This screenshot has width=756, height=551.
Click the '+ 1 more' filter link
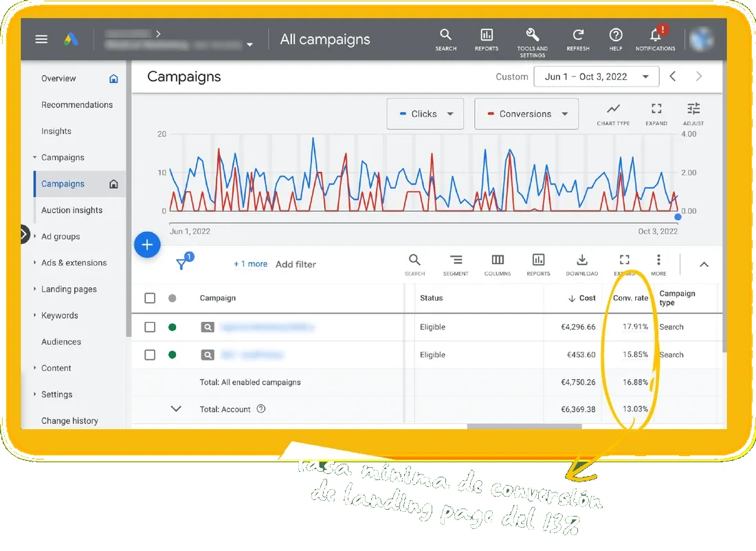coord(250,264)
